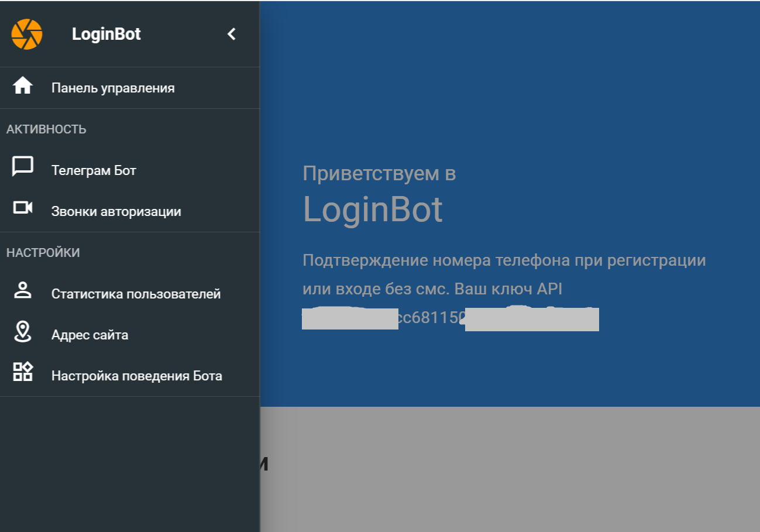Open Статистика пользователей page
Image resolution: width=760 pixels, height=532 pixels.
point(136,294)
